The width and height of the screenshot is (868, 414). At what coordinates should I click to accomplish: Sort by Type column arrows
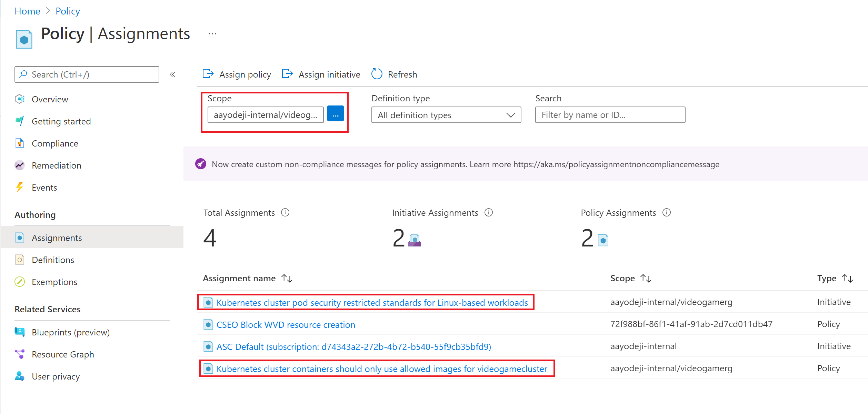(x=847, y=278)
